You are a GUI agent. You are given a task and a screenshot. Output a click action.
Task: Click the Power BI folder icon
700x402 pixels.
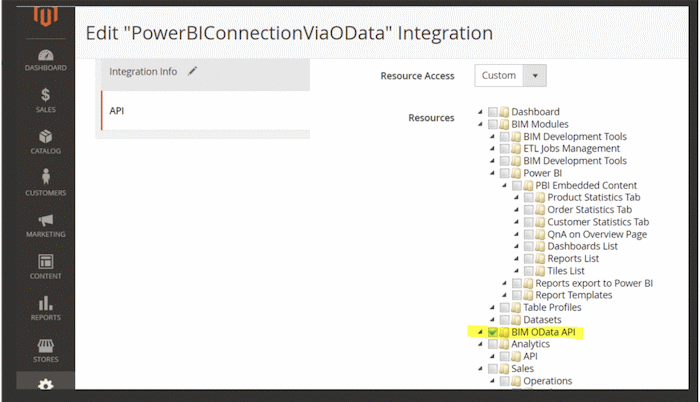[517, 173]
